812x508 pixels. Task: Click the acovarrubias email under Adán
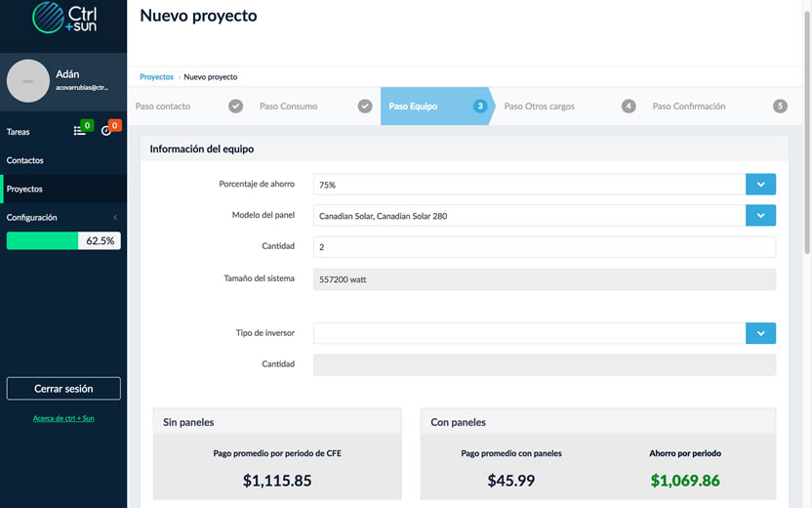[x=82, y=88]
